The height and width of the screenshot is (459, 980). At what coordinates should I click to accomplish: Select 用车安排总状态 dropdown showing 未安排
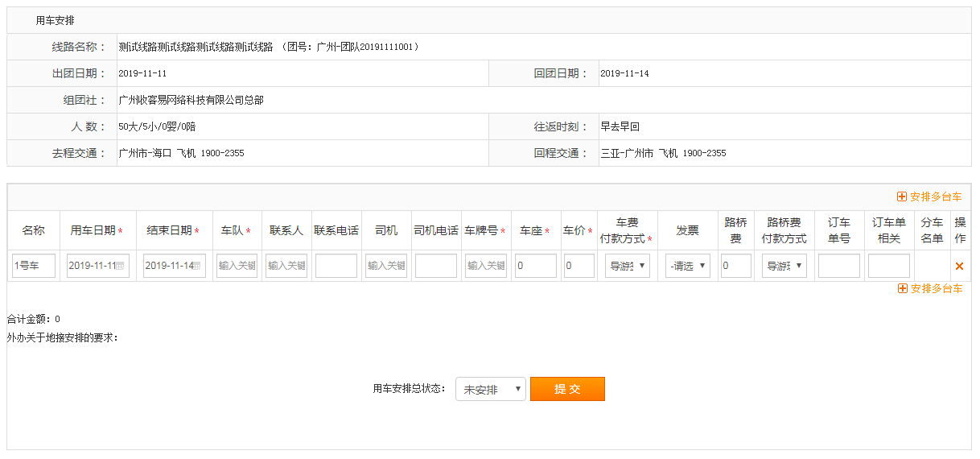491,389
